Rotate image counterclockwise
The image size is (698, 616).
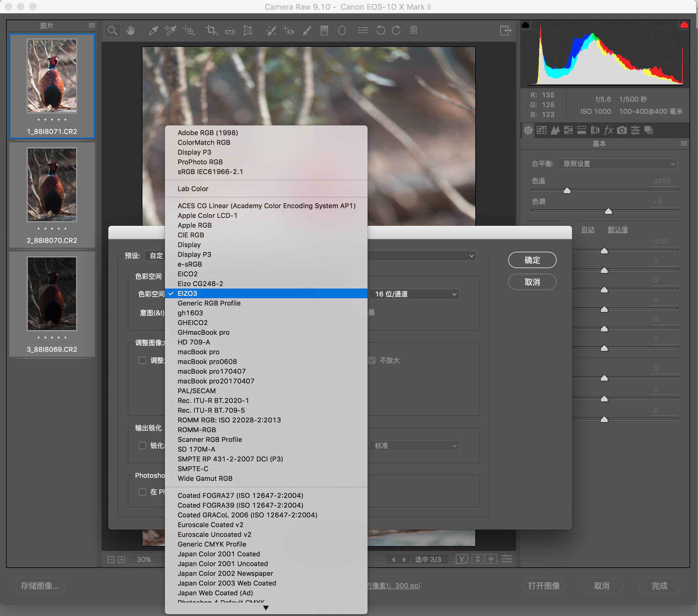pyautogui.click(x=380, y=30)
